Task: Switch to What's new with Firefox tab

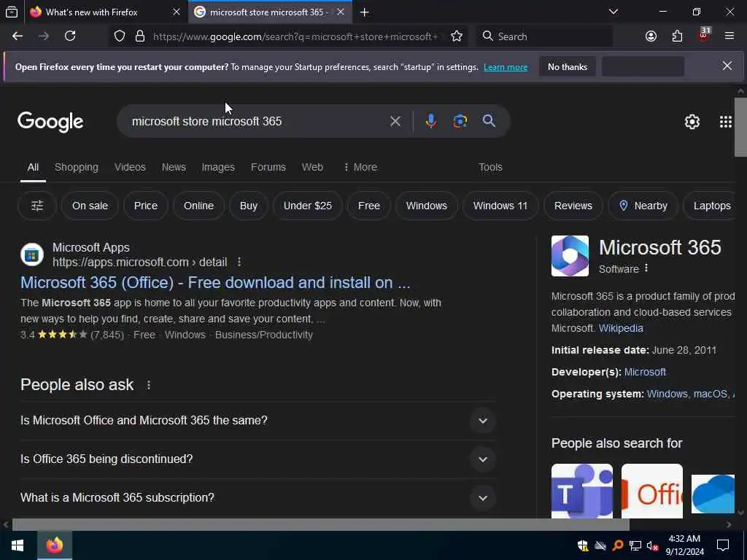Action: [91, 12]
